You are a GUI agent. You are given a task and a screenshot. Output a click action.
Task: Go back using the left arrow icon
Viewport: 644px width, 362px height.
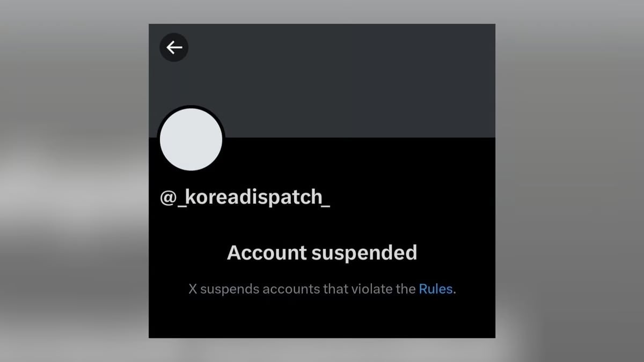(174, 48)
